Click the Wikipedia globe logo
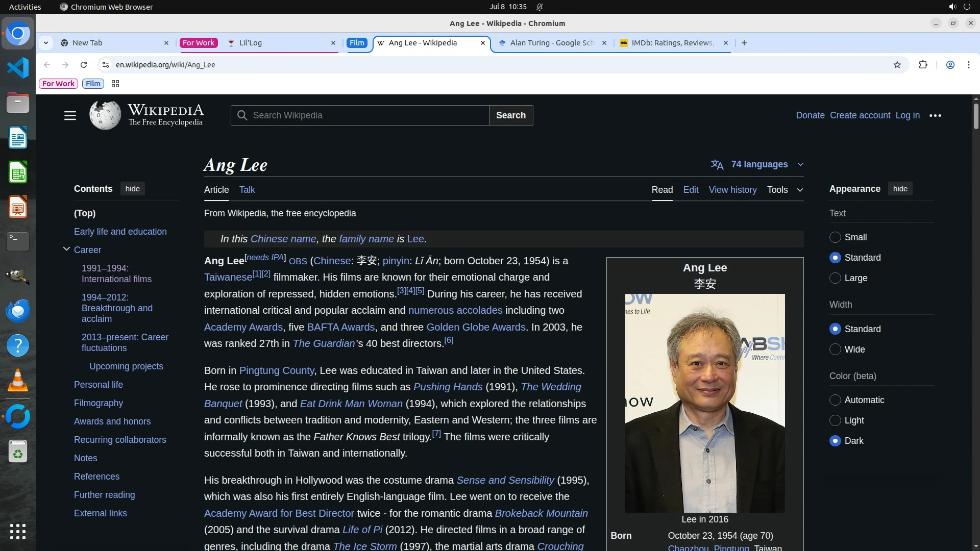Screen dimensions: 980x551 tap(105, 115)
